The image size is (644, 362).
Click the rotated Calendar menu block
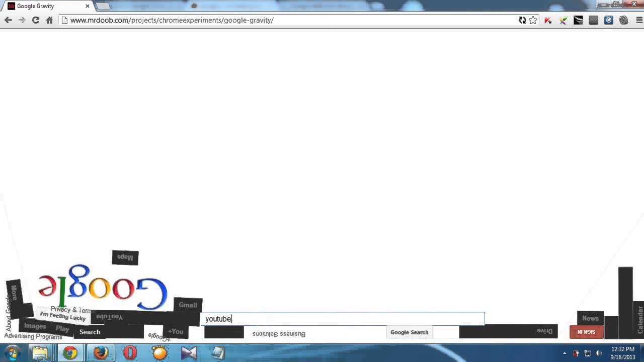640,320
